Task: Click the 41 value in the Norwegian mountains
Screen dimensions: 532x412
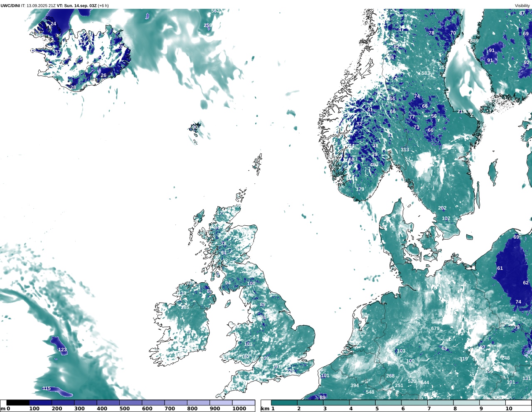Action: (x=369, y=110)
